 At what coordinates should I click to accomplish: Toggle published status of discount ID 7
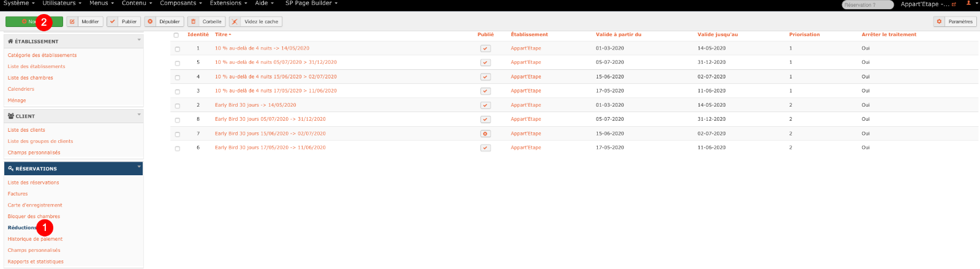pyautogui.click(x=485, y=134)
